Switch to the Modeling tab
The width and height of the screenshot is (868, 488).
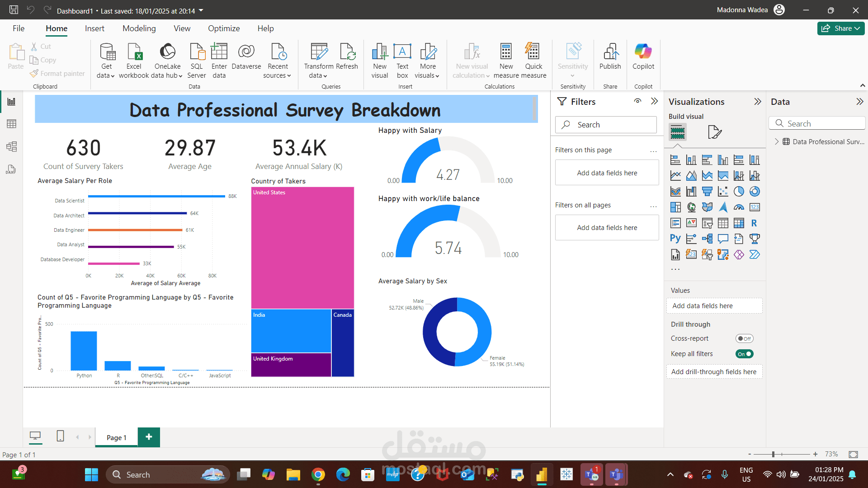(139, 28)
